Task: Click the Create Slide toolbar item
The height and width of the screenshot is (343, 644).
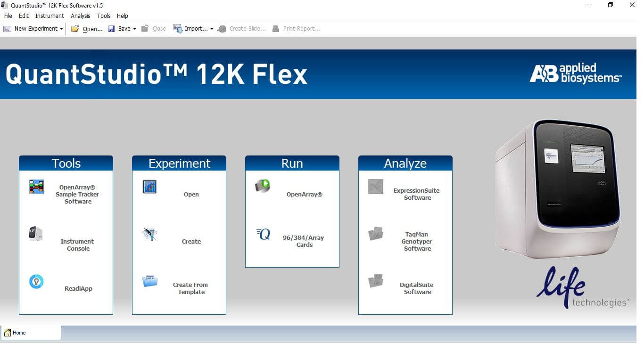Action: coord(241,29)
